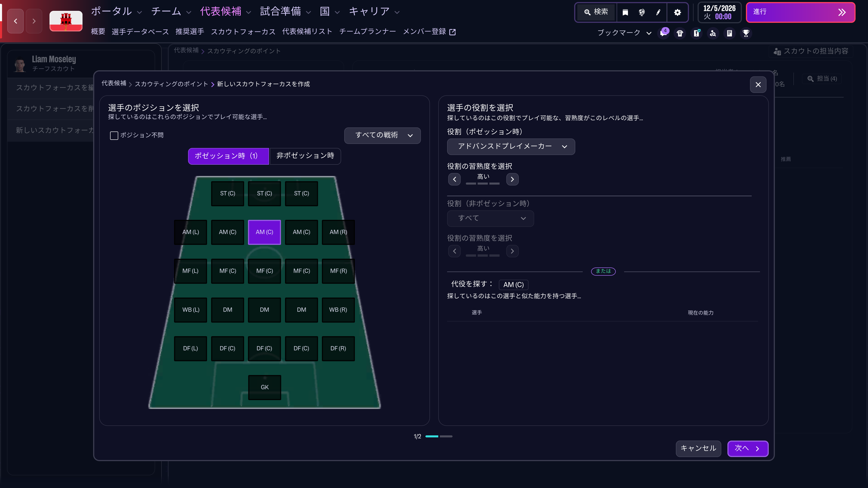Open the アドバンスドプレイメーカー role dropdown
868x488 pixels.
(x=511, y=146)
